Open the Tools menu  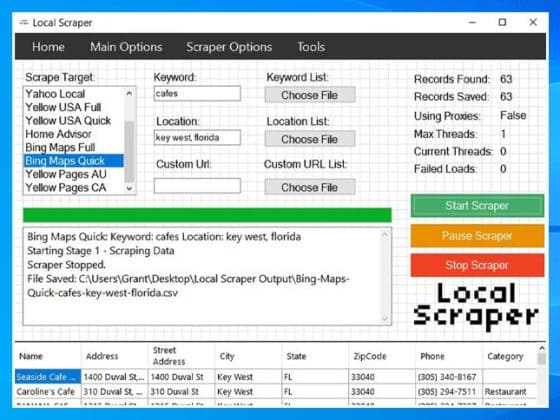(x=311, y=47)
